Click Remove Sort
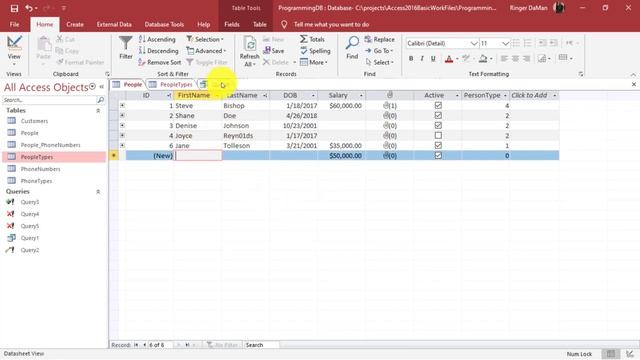 160,62
